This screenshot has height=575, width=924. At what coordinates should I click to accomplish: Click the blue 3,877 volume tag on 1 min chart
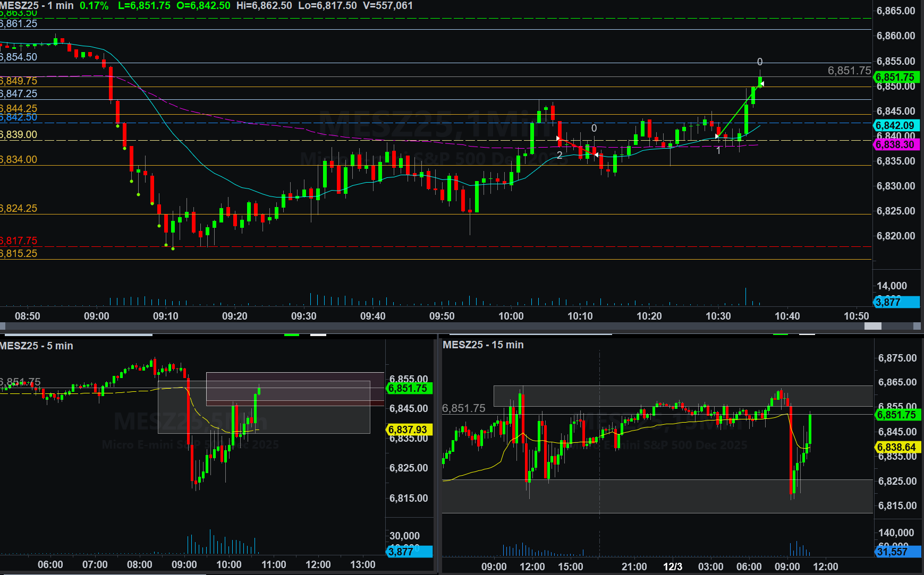click(896, 302)
